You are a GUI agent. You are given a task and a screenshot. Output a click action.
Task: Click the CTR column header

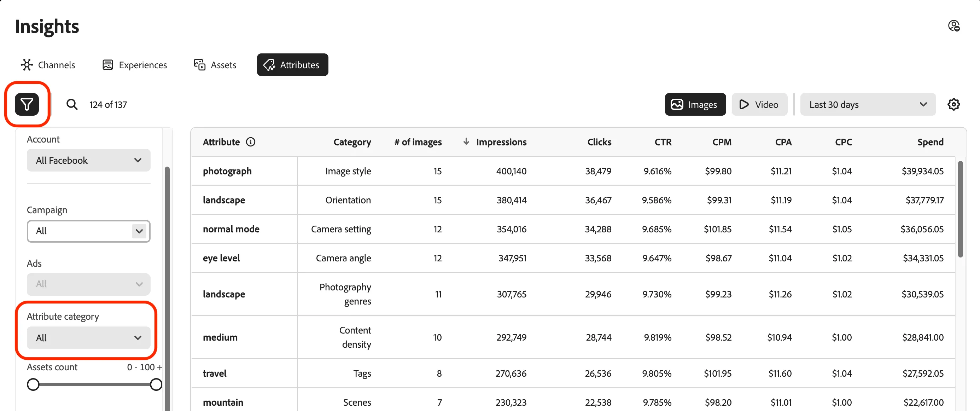click(663, 142)
